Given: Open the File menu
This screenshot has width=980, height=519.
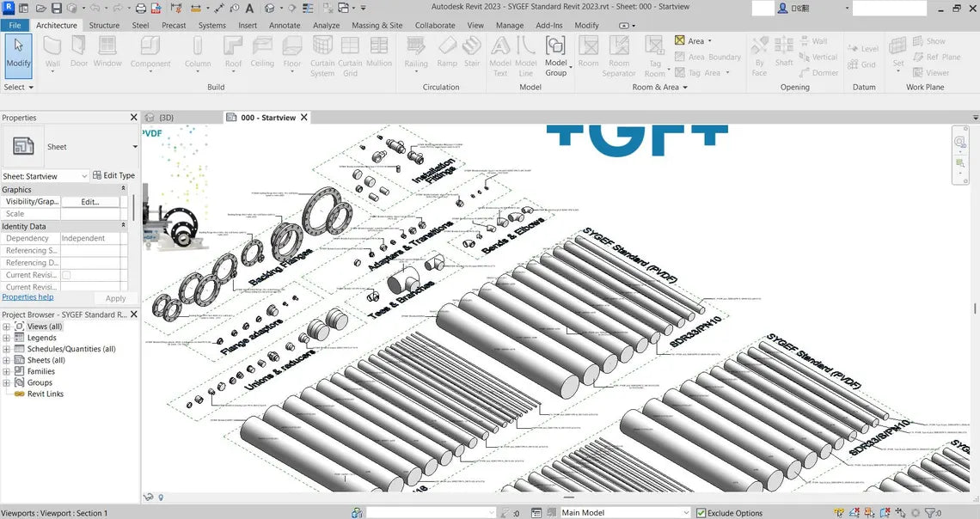Looking at the screenshot, I should click(15, 26).
